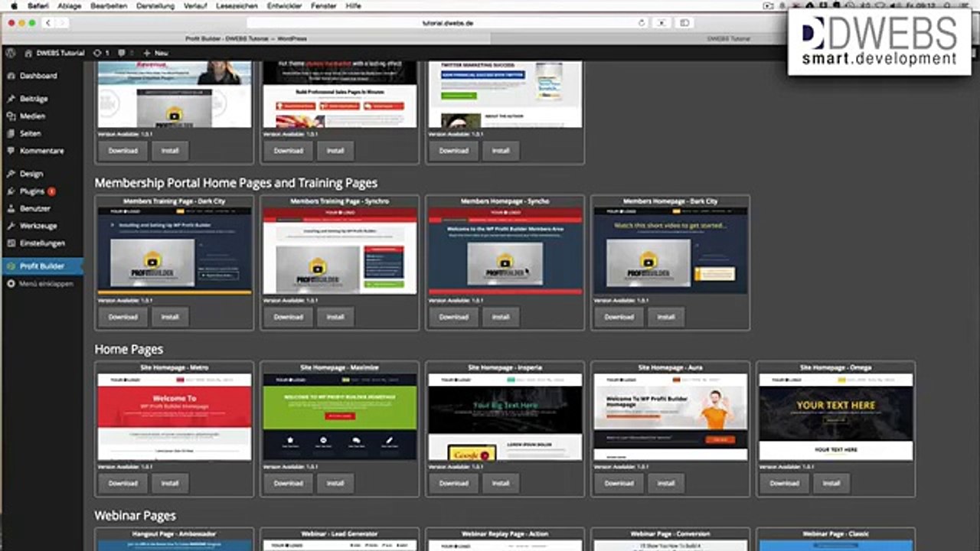Open the Dashboard icon in the sidebar
Screen dimensions: 980x551
click(11, 76)
